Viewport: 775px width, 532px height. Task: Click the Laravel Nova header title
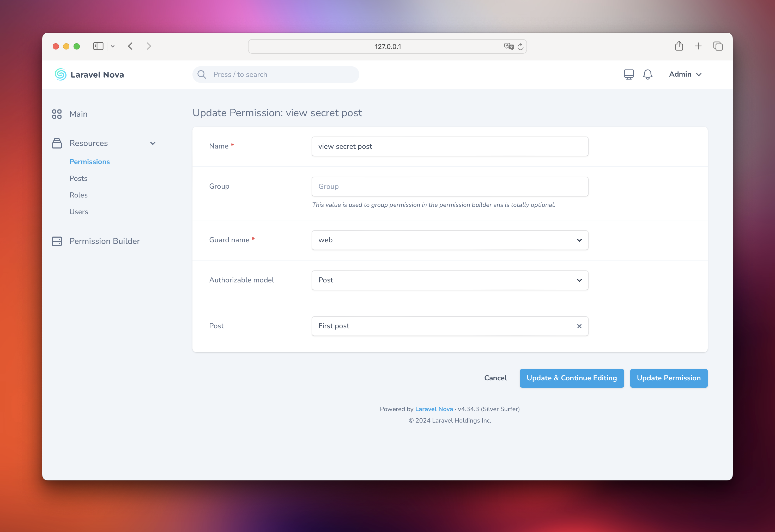tap(97, 75)
